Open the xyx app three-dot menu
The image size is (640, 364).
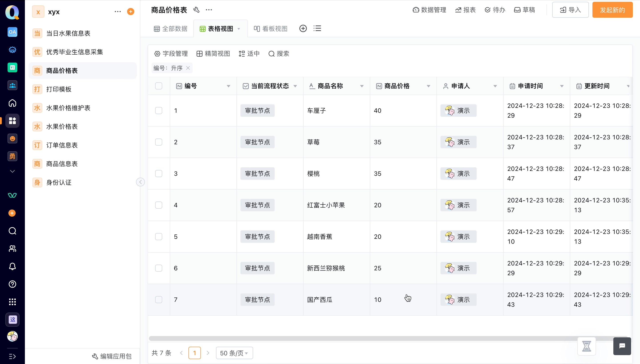point(118,12)
